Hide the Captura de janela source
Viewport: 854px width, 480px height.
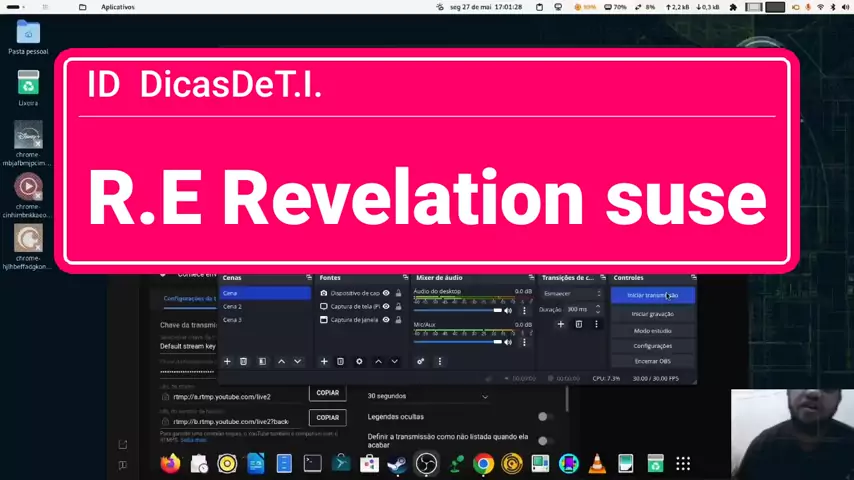click(386, 320)
